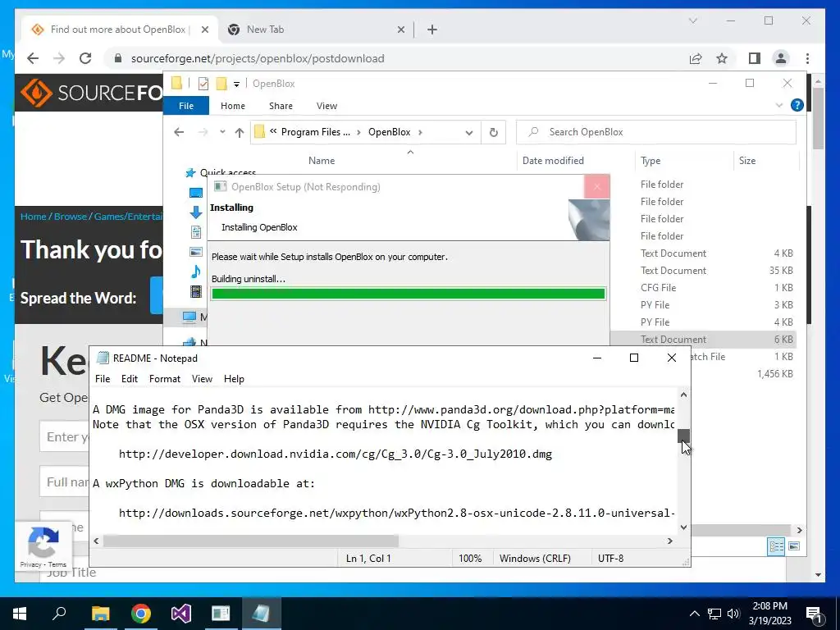Screen dimensions: 840x630
Task: Click Notepad horizontal scroll right arrow
Action: coord(669,541)
